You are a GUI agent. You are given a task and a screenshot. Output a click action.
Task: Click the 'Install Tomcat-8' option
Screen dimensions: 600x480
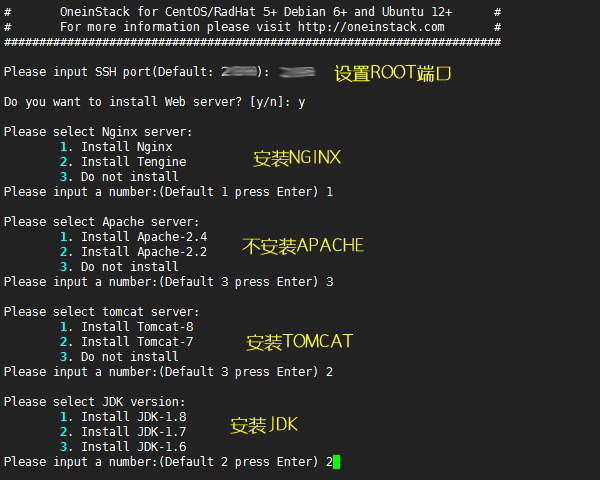pos(126,327)
